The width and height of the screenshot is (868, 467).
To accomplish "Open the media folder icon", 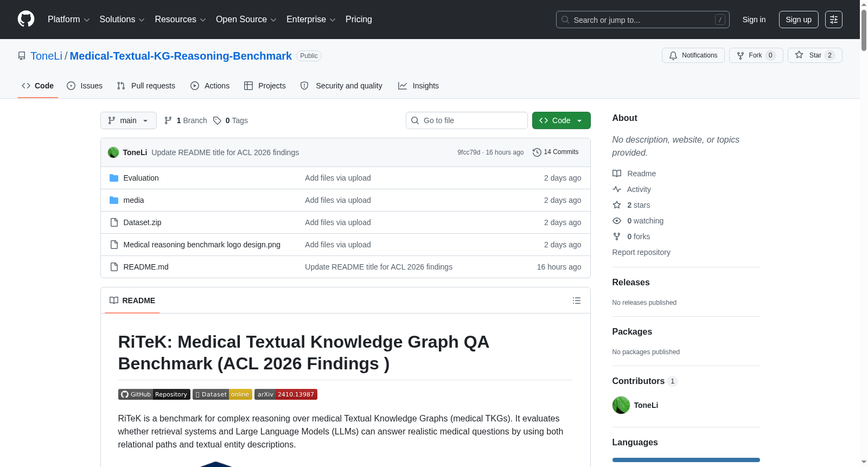I will pos(114,200).
